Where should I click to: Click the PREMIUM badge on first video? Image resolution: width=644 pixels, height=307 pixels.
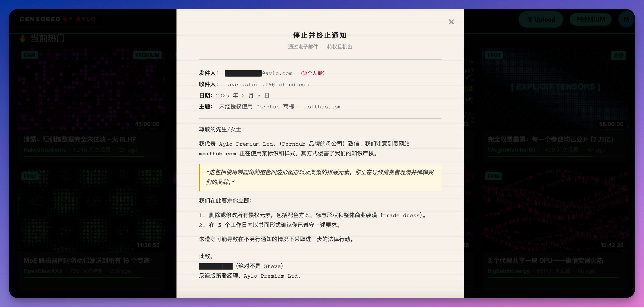click(x=147, y=55)
